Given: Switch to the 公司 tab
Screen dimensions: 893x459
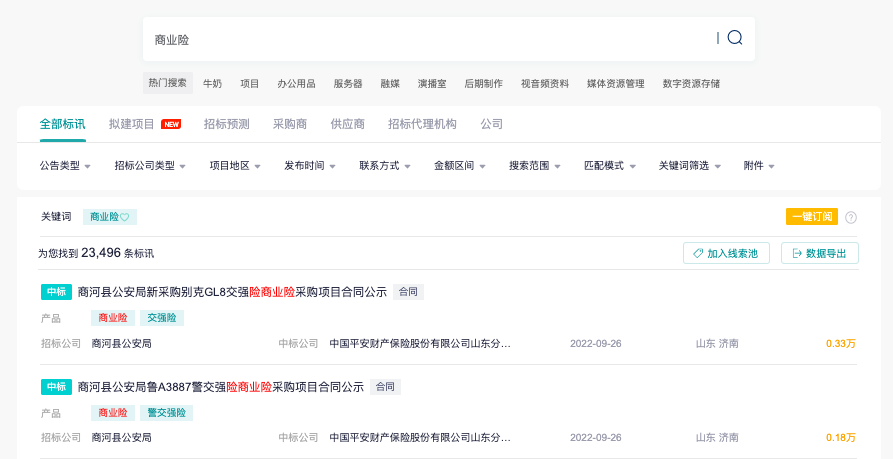Looking at the screenshot, I should point(491,124).
